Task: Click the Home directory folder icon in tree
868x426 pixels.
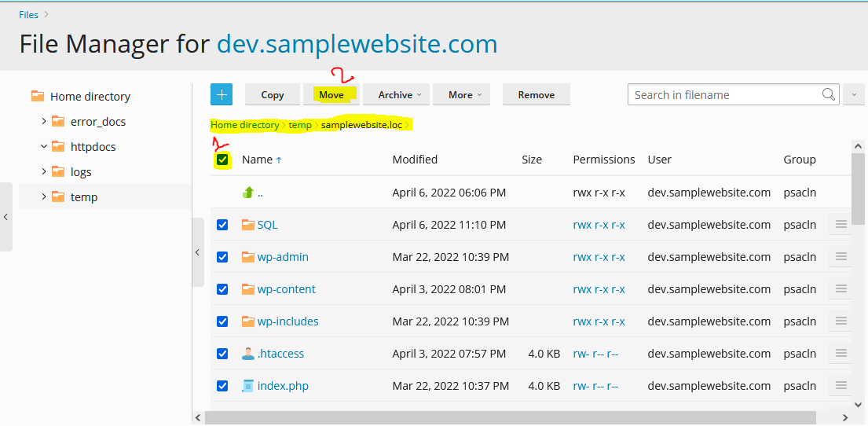Action: [38, 97]
